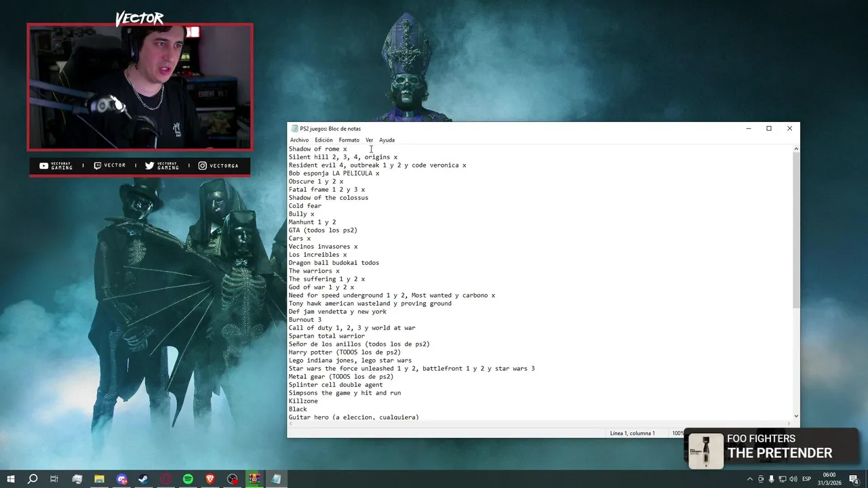Open the clock showing 06:00
Viewport: 868px width, 488px height.
829,479
